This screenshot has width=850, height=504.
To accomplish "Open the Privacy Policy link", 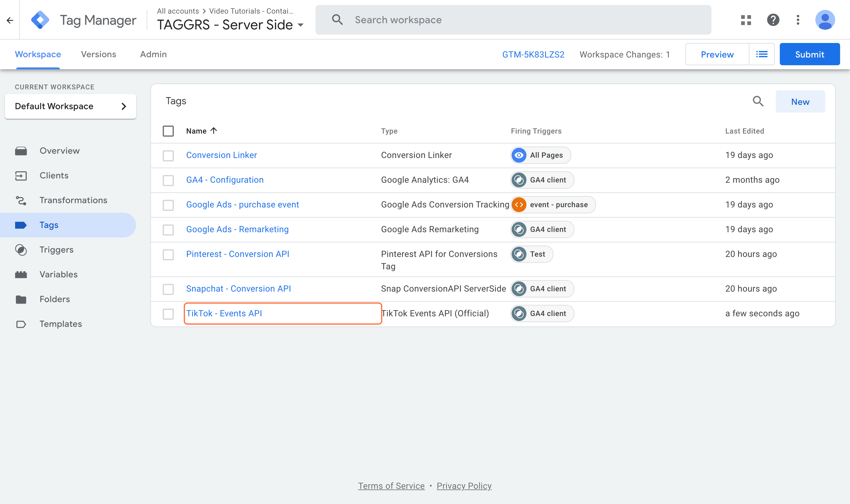I will pos(464,486).
